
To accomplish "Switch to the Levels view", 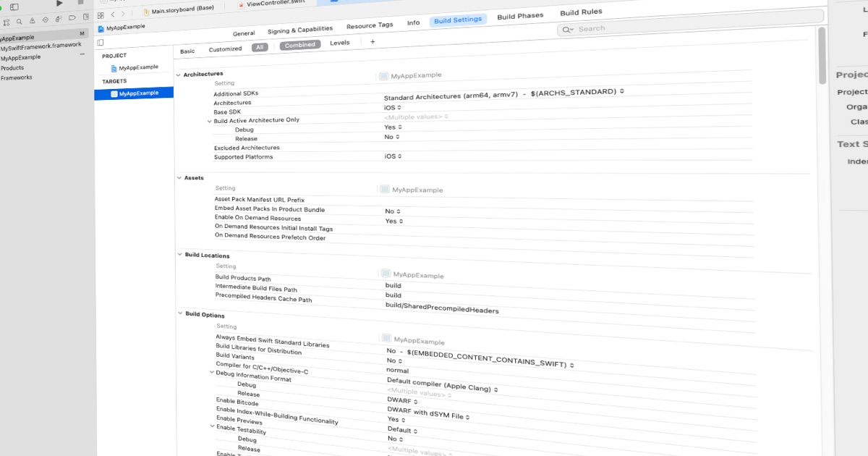I will pyautogui.click(x=340, y=43).
